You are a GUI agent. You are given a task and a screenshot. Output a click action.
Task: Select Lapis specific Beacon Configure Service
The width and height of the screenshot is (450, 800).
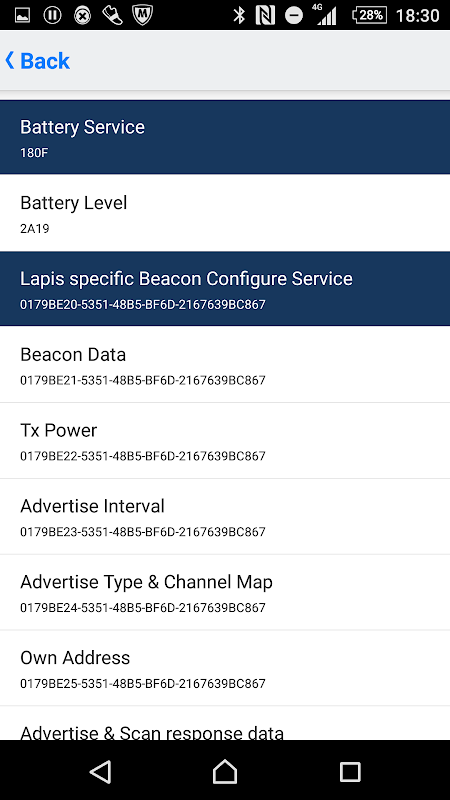point(225,289)
